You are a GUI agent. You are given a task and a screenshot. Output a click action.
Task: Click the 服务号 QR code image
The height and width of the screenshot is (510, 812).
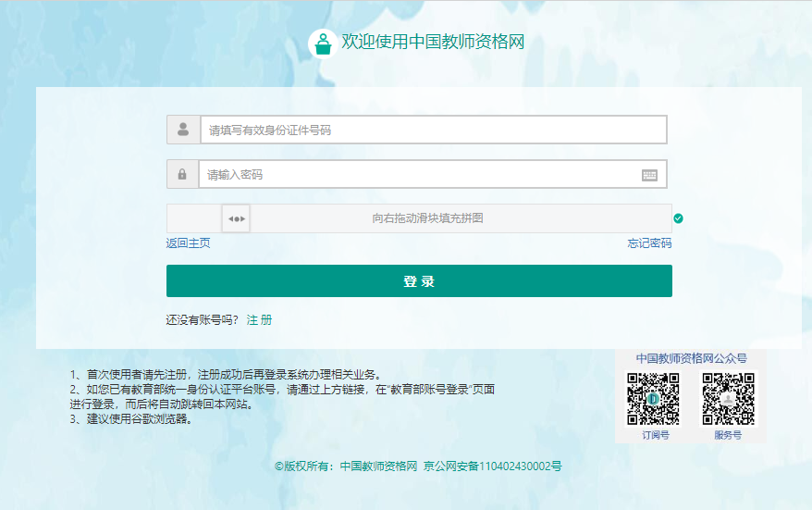728,399
